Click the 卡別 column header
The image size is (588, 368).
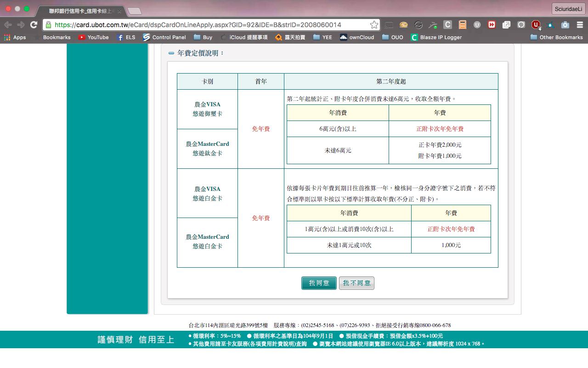(x=207, y=81)
